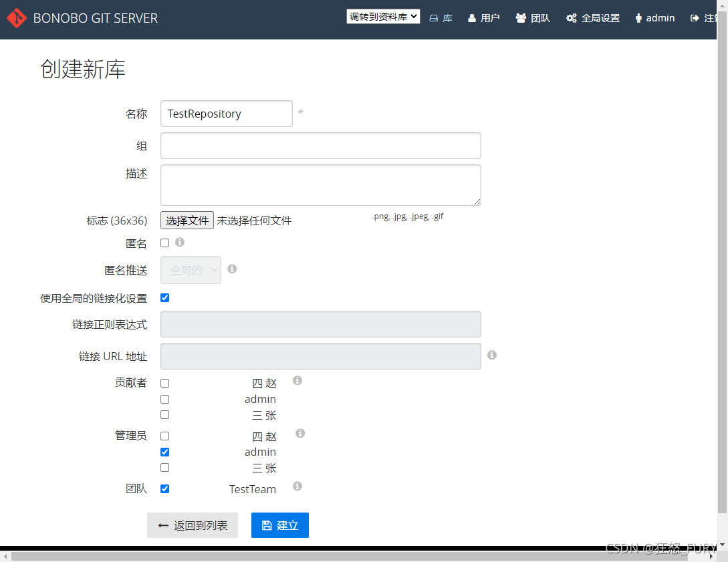The image size is (728, 562).
Task: Open the 调转到资料库 dropdown
Action: [382, 16]
